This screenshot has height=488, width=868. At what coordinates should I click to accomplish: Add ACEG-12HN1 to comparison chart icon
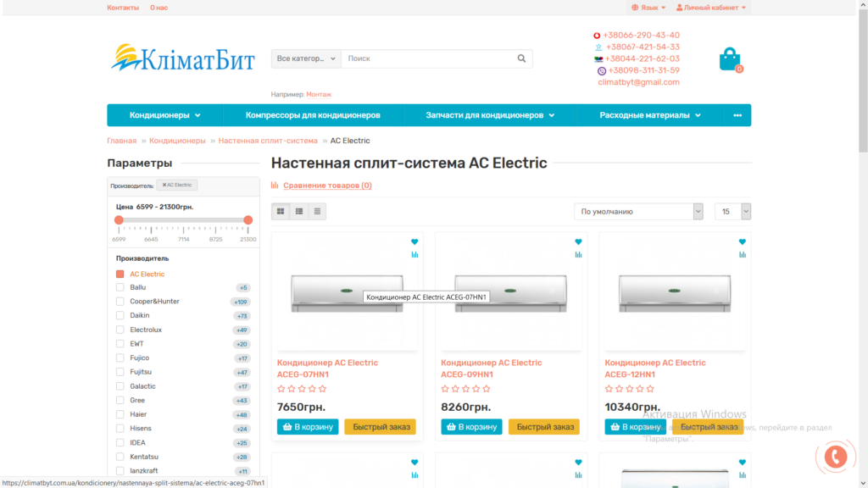tap(743, 254)
